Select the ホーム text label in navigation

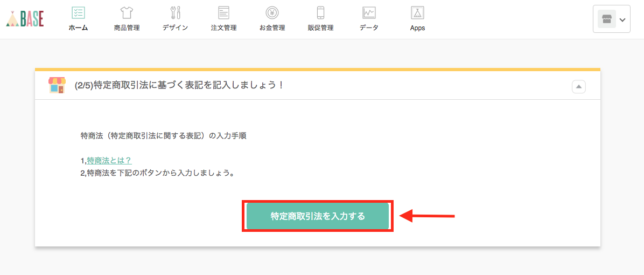(x=78, y=28)
